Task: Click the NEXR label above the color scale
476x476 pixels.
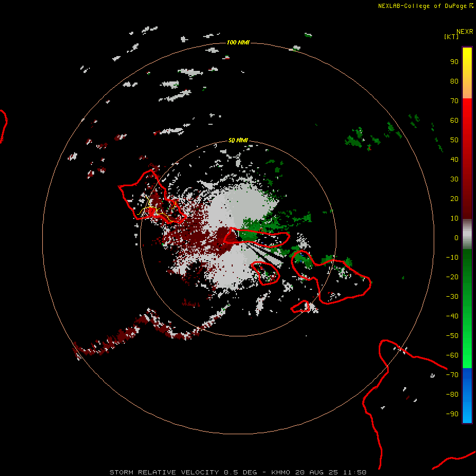Action: [465, 32]
